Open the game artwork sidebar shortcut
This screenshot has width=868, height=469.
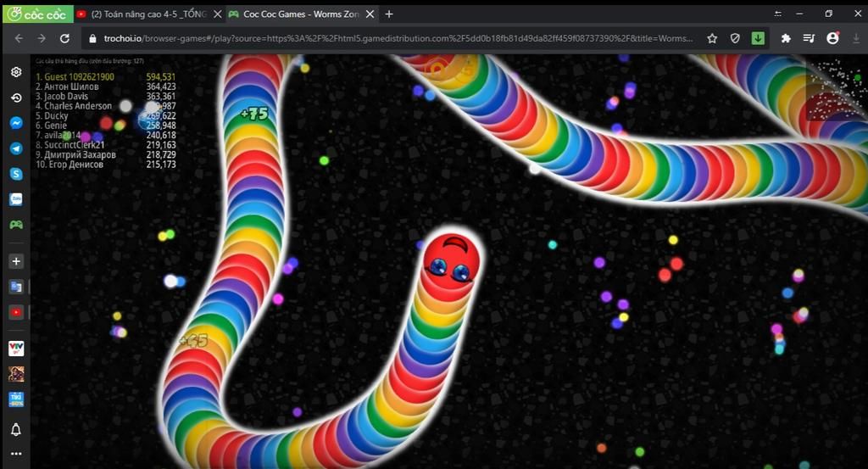pos(16,374)
